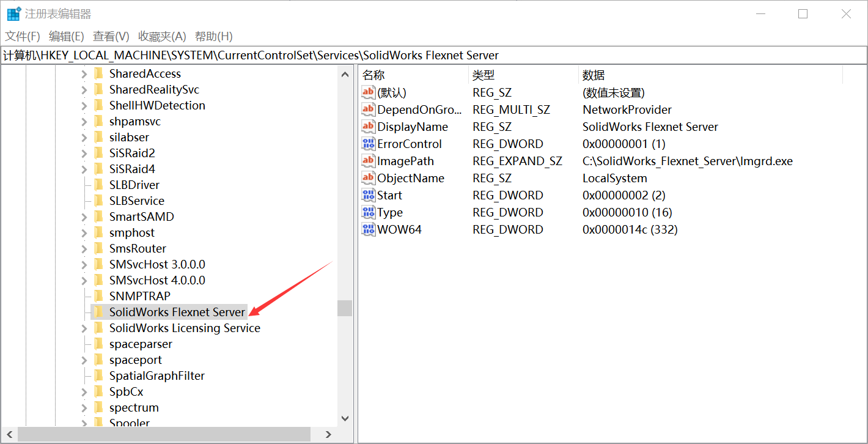
Task: Click the SolidWorks Flexnet Server folder icon
Action: [x=98, y=313]
